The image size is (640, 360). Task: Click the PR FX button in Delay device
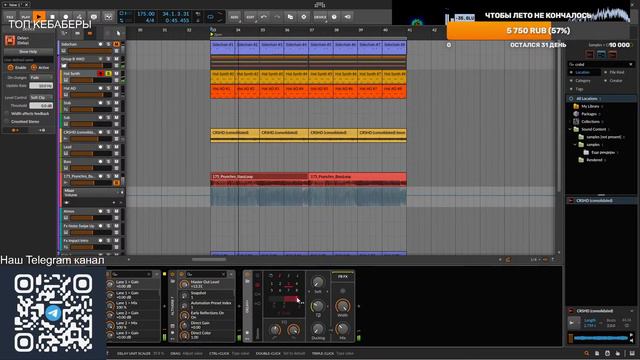coord(342,276)
